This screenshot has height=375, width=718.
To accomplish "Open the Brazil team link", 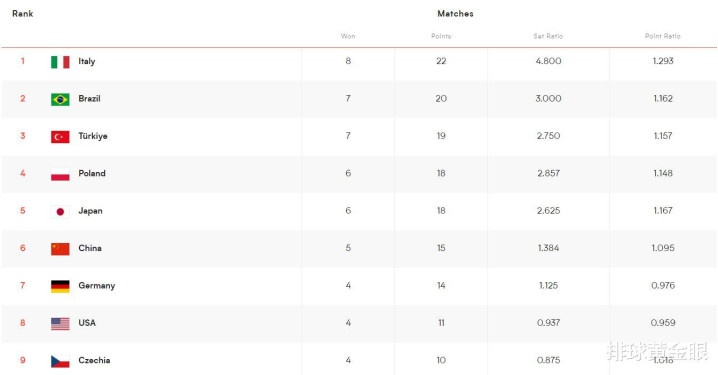I will pyautogui.click(x=89, y=98).
